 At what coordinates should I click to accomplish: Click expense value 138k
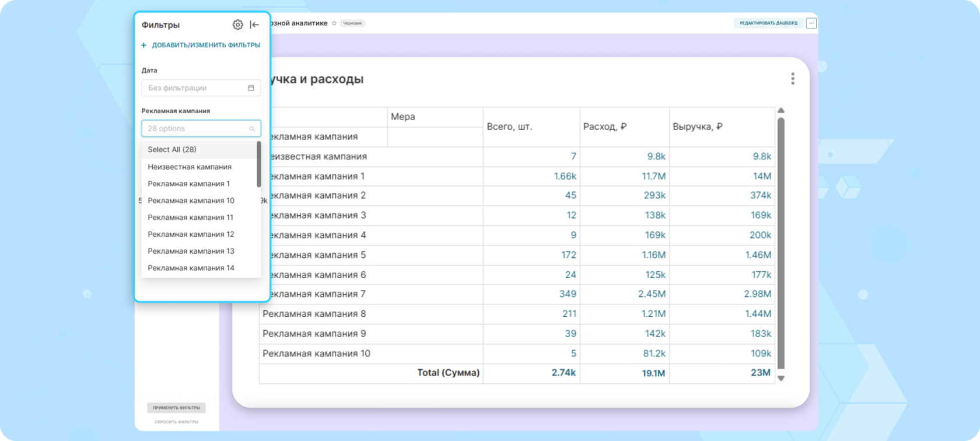tap(655, 215)
